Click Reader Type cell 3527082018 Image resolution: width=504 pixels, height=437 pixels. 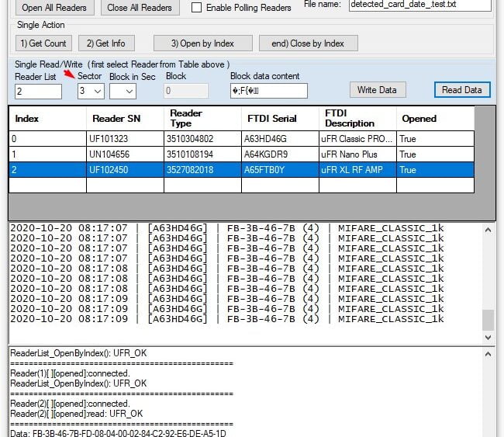pos(202,169)
